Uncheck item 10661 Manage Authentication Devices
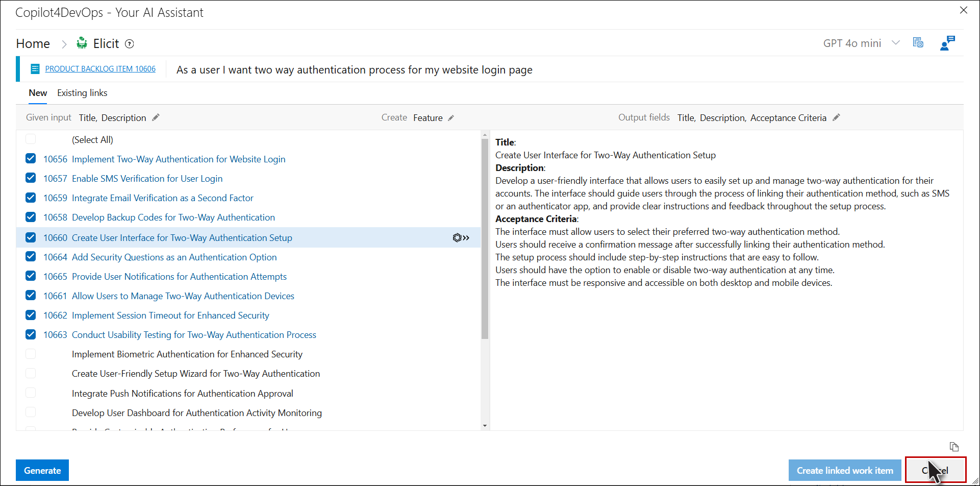This screenshot has width=980, height=486. click(x=31, y=295)
